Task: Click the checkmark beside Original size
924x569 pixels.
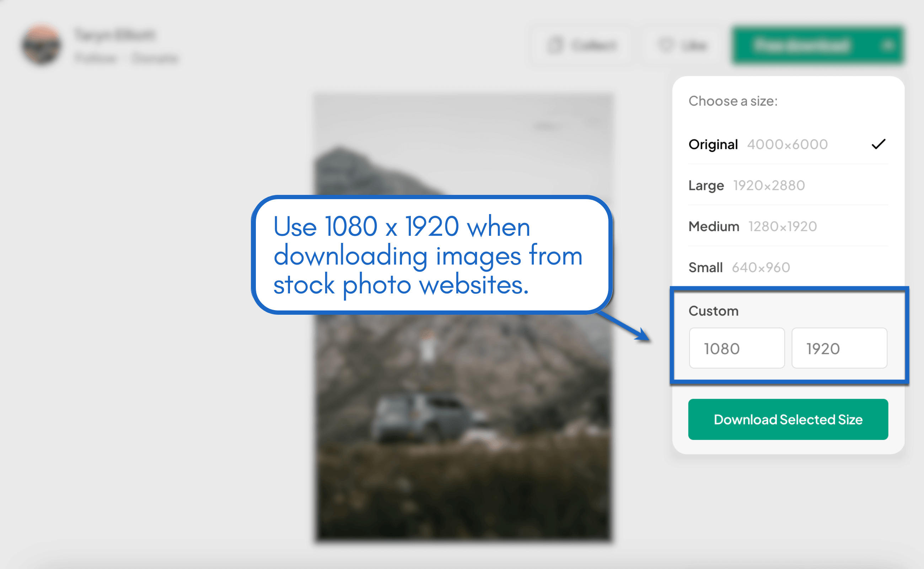Action: click(x=879, y=144)
